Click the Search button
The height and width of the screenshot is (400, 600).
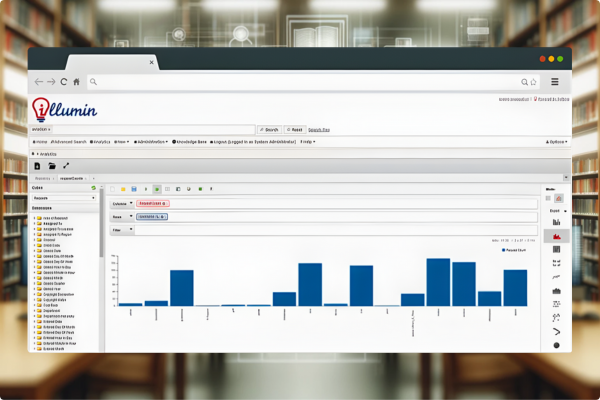270,130
